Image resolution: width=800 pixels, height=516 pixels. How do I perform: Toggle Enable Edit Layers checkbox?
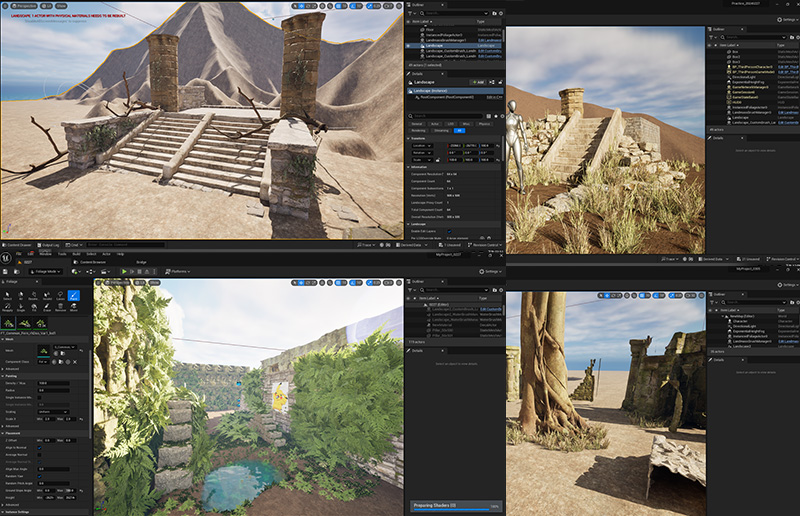click(449, 231)
